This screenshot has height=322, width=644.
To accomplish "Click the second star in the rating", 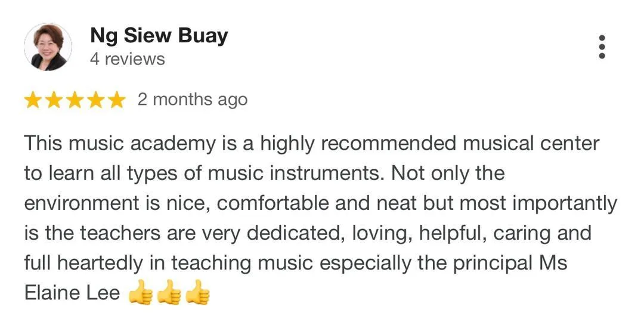I will pos(54,100).
